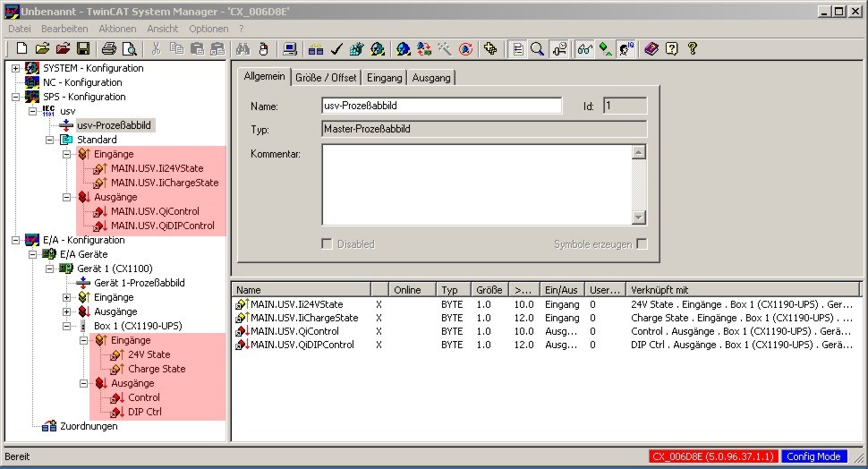Image resolution: width=868 pixels, height=469 pixels.
Task: Switch to the Eingang tab
Action: [x=384, y=78]
